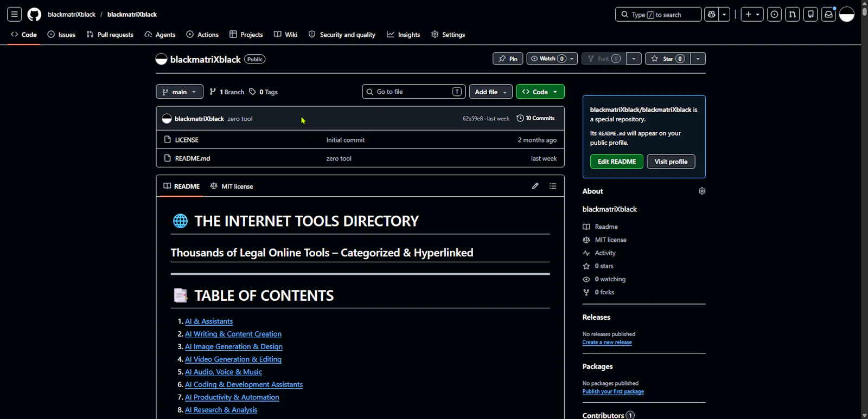Click the 62a59e8 commit hash
This screenshot has height=419, width=868.
point(473,119)
